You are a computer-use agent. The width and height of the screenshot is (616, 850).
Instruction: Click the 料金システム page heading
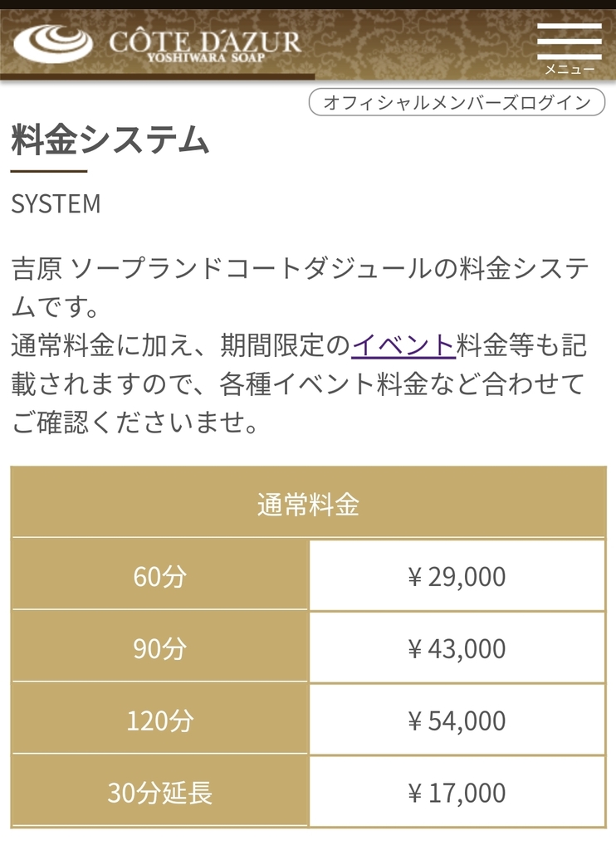click(x=110, y=141)
